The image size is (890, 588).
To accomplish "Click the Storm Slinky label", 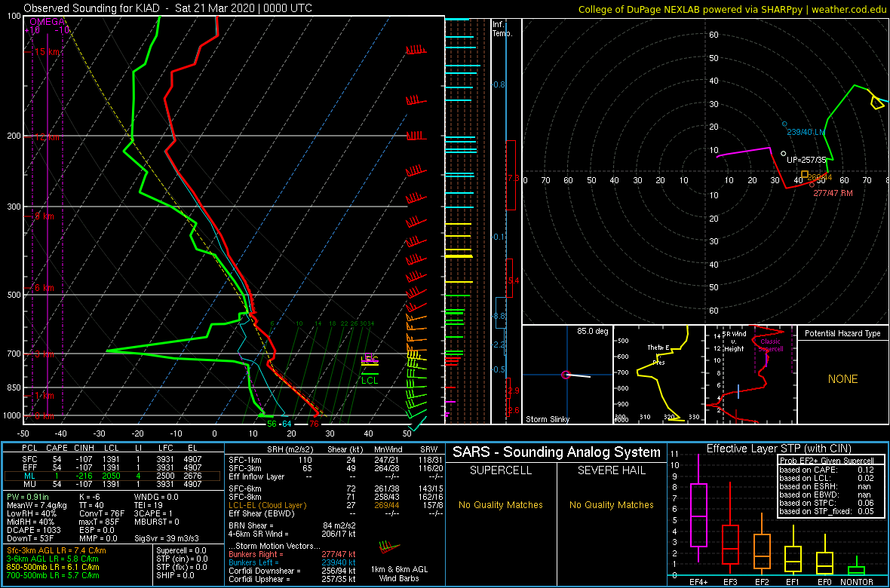I will coord(548,419).
